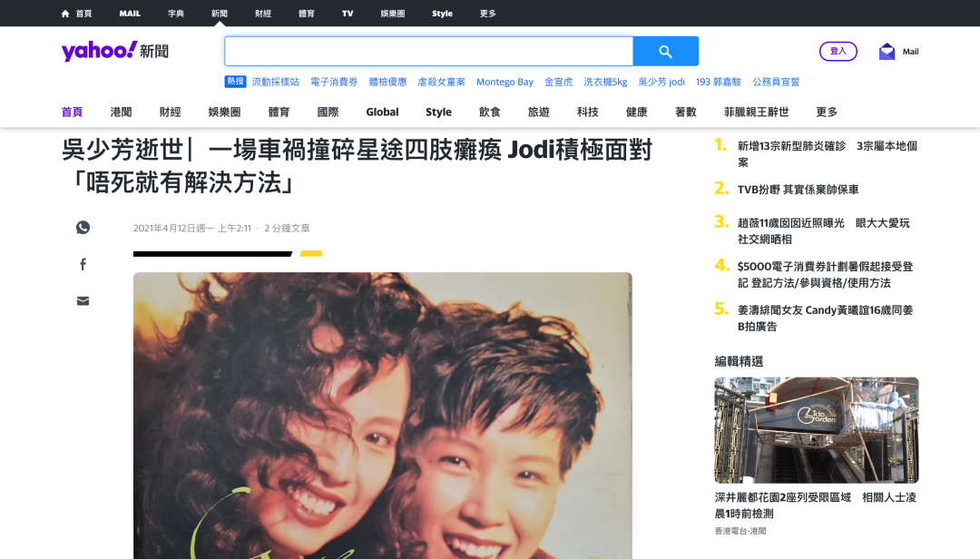Click trending search 虐殺女童案
The width and height of the screenshot is (980, 559).
pos(441,82)
